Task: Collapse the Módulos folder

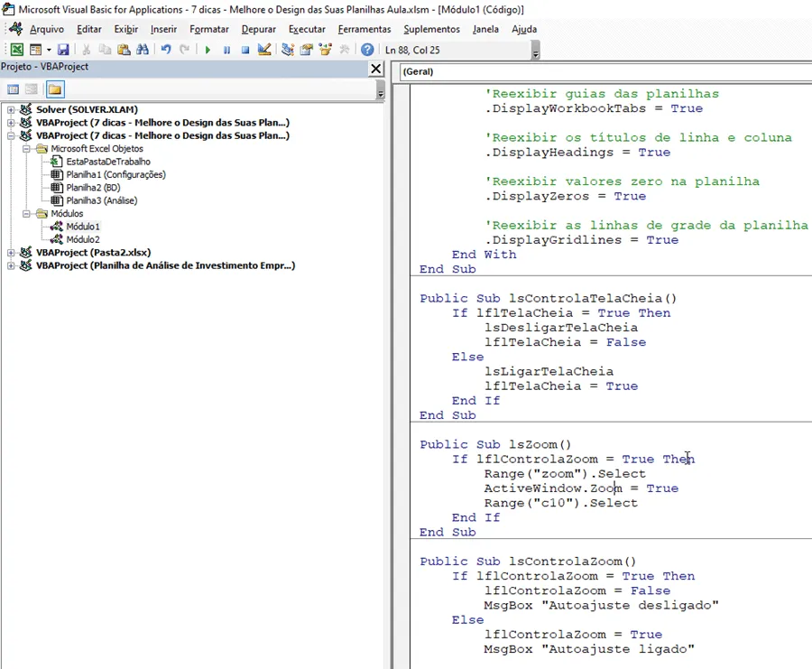Action: [26, 213]
